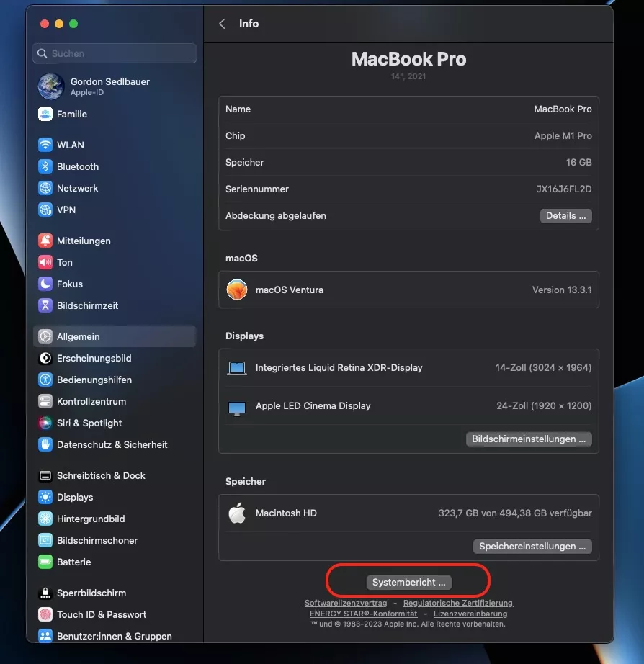Open the Systembericht report button

tap(408, 582)
